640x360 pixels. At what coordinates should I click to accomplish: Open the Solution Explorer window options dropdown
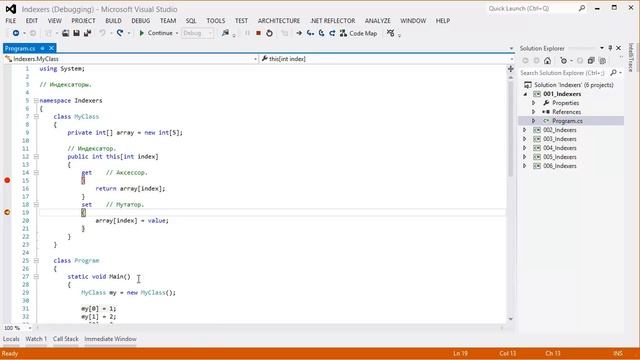click(602, 48)
